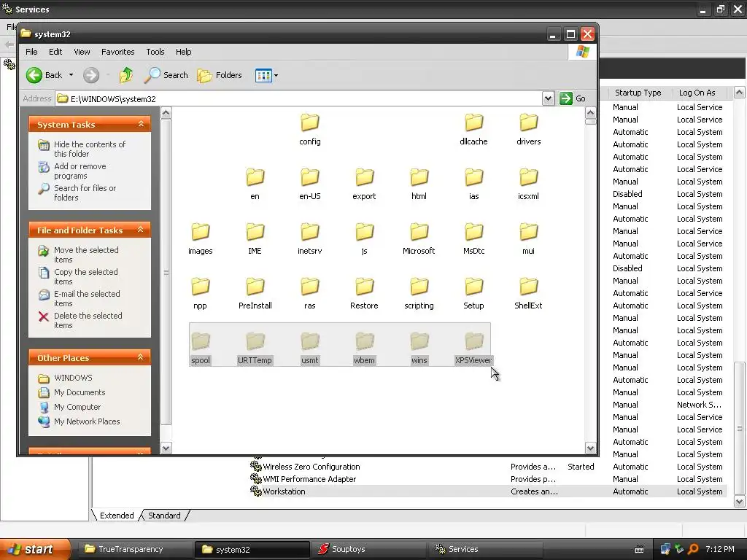The image size is (747, 560).
Task: Click Add or remove programs link
Action: pyautogui.click(x=80, y=171)
